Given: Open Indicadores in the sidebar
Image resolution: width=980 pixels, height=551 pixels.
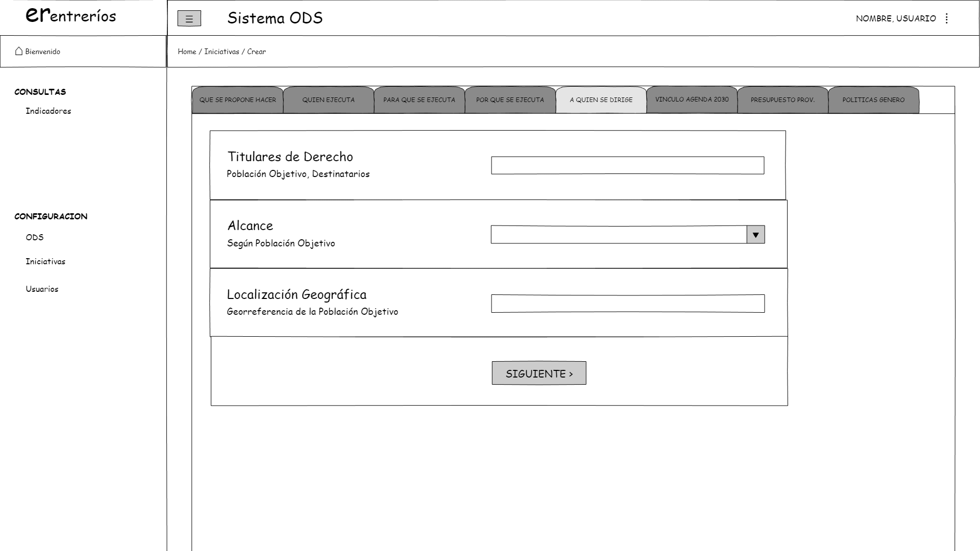Looking at the screenshot, I should pos(48,111).
